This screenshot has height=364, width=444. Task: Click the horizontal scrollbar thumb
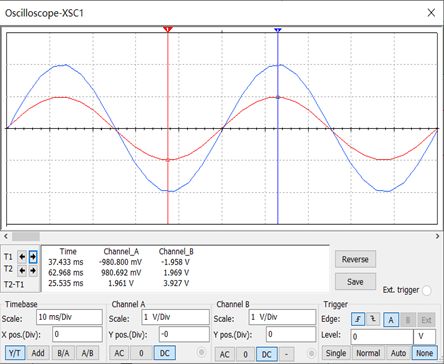pyautogui.click(x=26, y=236)
